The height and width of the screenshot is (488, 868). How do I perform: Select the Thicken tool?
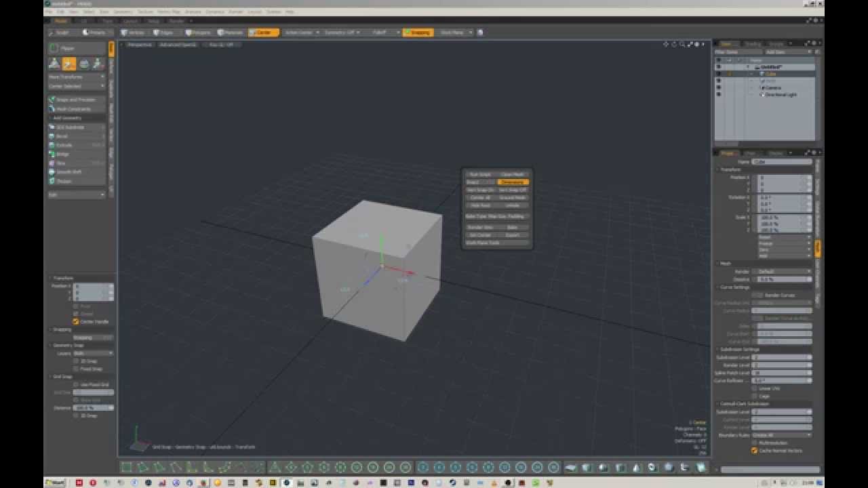coord(77,181)
